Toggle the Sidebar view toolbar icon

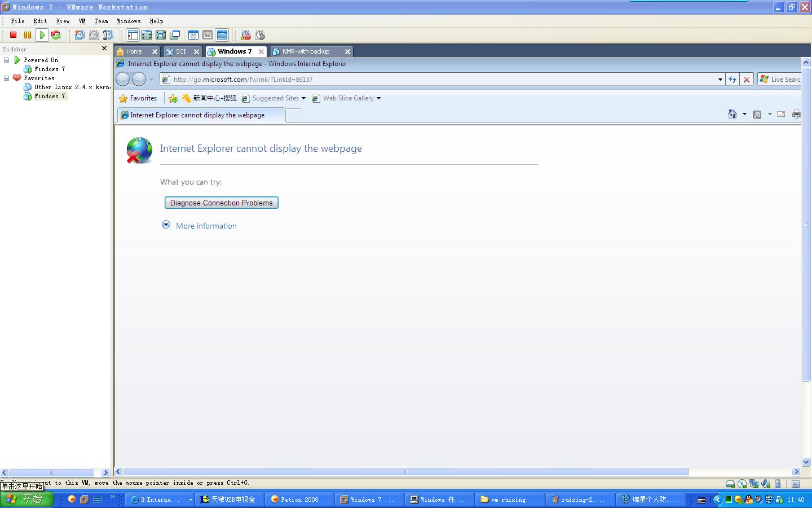click(x=133, y=35)
